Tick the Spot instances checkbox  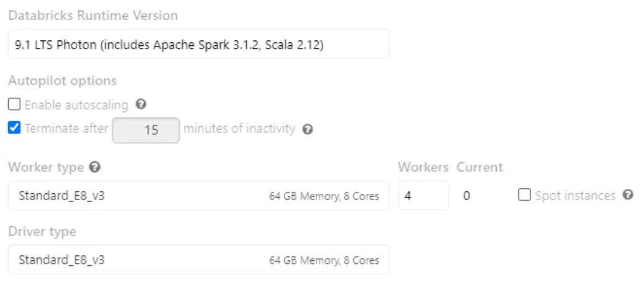click(x=525, y=195)
